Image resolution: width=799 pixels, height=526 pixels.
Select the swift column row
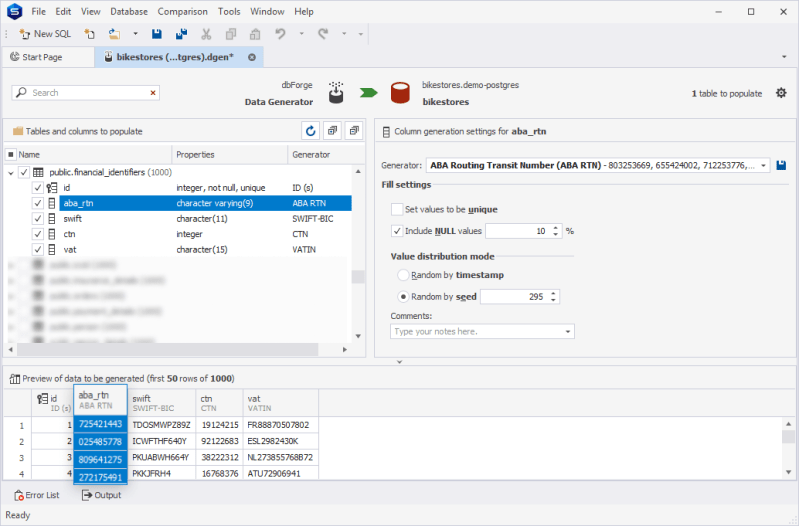(205, 219)
